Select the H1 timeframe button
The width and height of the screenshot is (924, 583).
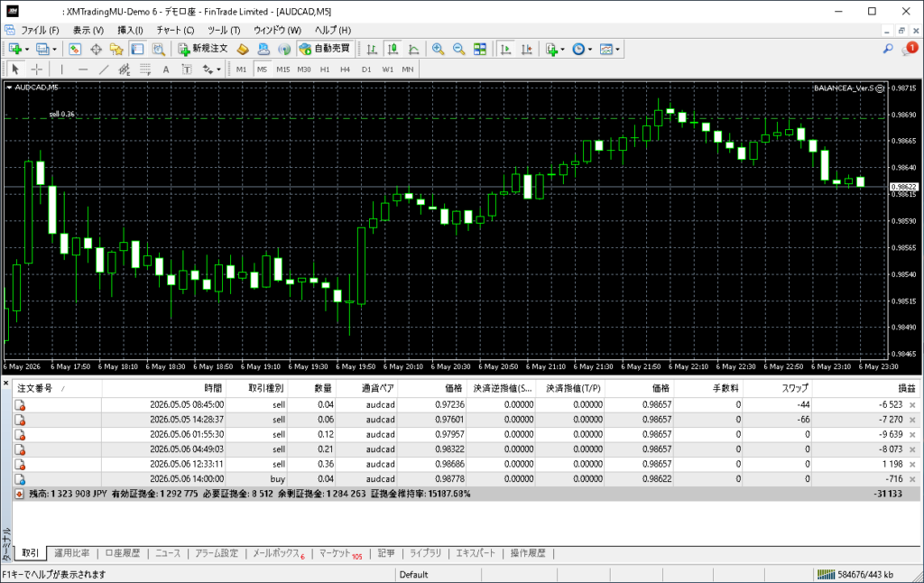click(325, 69)
